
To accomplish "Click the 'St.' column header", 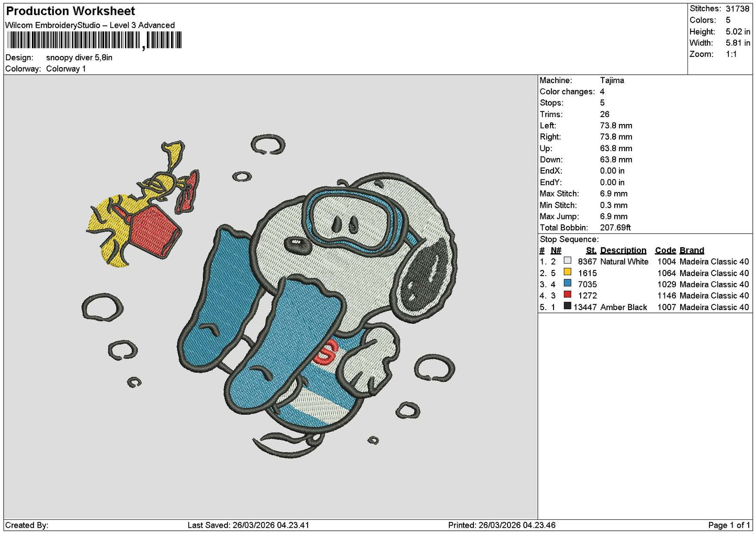I will point(591,251).
